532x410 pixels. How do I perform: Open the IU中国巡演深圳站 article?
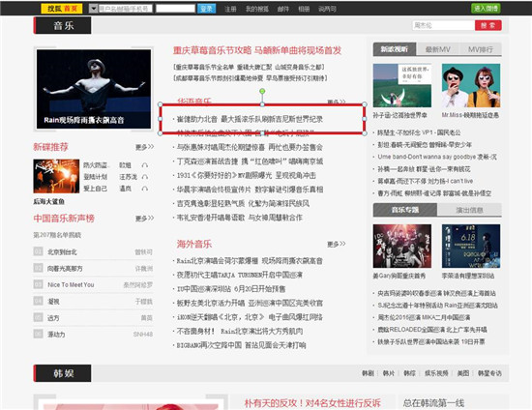[231, 288]
